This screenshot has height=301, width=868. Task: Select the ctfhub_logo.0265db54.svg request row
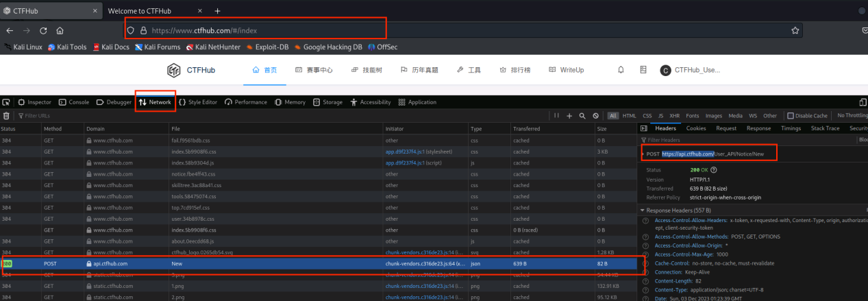319,252
